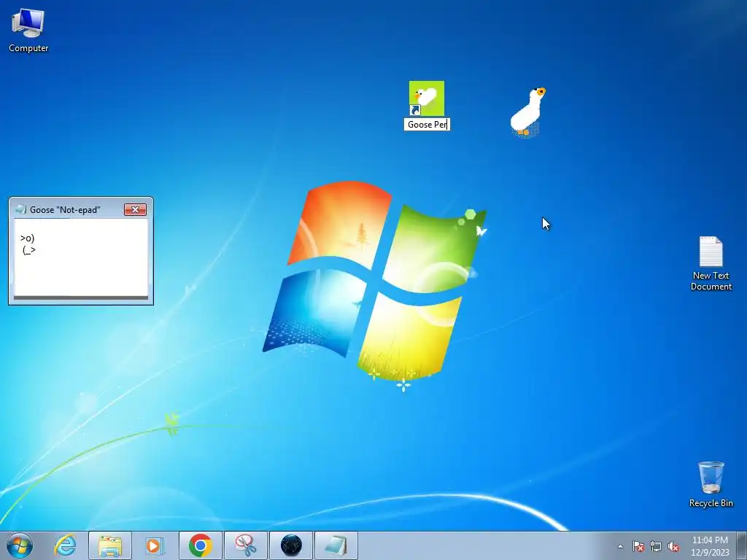Image resolution: width=747 pixels, height=560 pixels.
Task: Select the Goose desktop shortcut icon
Action: pos(426,98)
